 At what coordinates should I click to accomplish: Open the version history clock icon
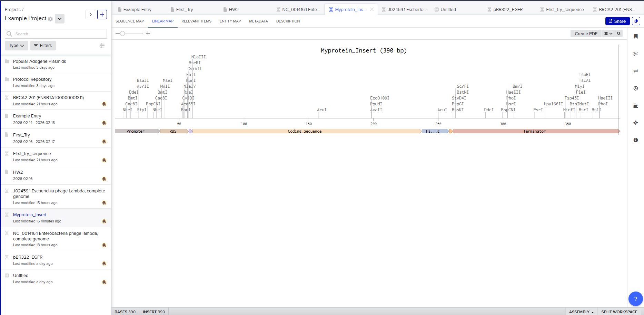[635, 88]
